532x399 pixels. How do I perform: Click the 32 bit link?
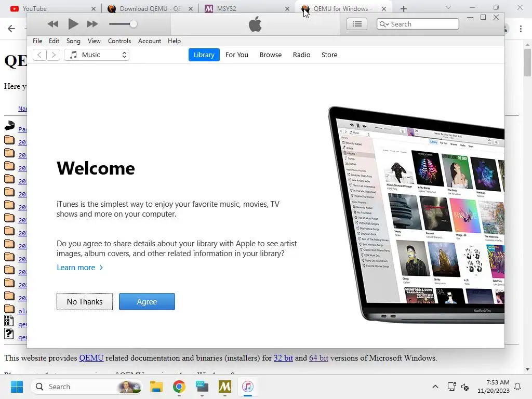[283, 358]
